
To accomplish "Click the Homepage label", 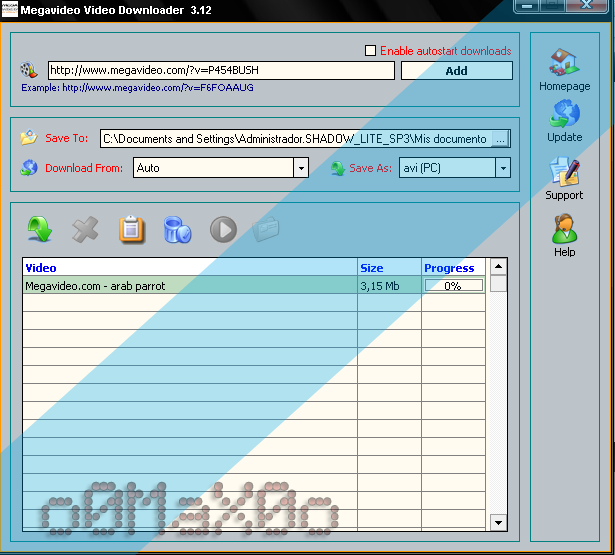I will (564, 86).
